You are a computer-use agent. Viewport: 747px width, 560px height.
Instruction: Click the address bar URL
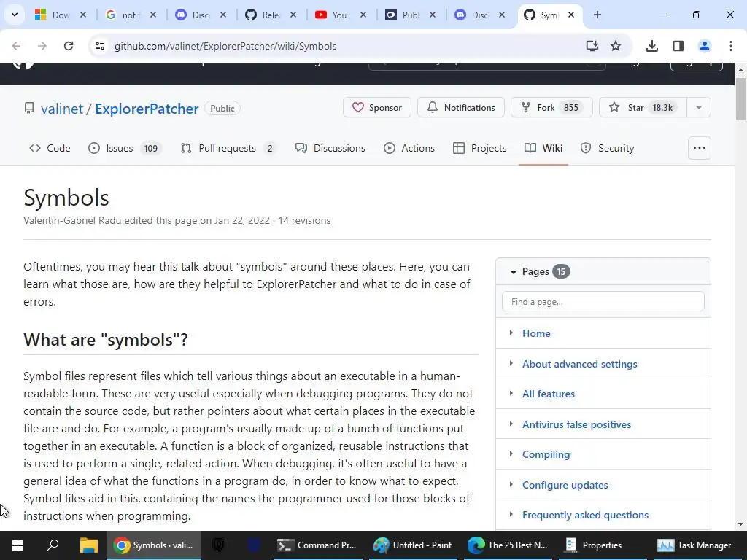(225, 46)
